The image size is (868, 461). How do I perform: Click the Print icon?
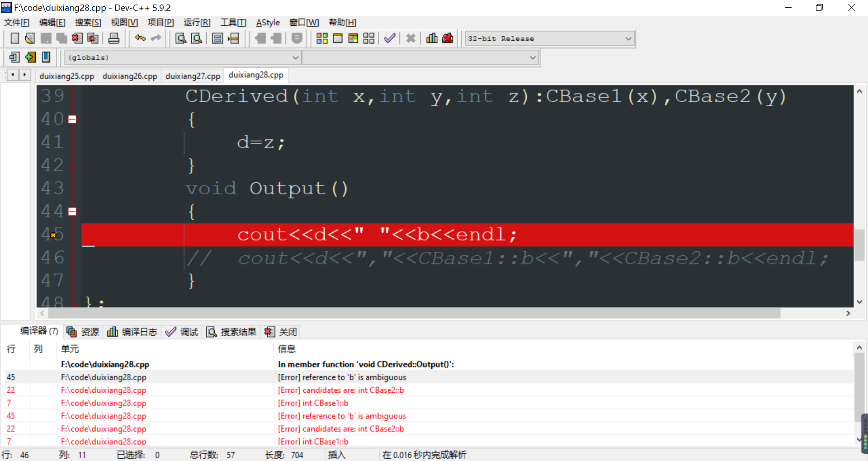coord(114,38)
